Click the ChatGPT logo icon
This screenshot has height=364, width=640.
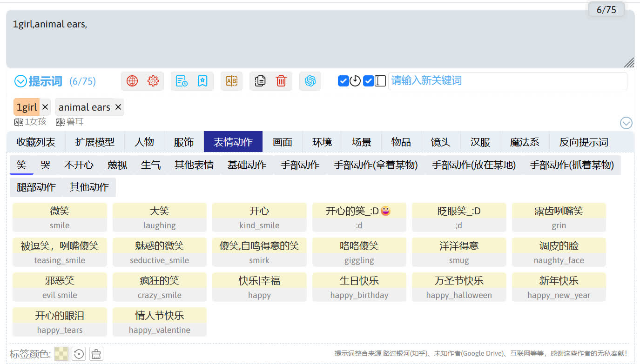(x=310, y=81)
